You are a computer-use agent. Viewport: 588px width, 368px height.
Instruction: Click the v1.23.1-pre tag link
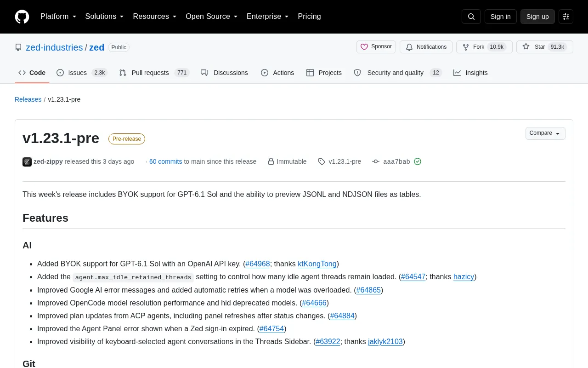(x=339, y=161)
